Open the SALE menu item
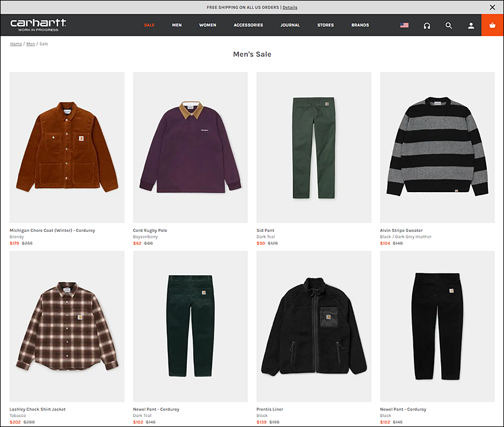Image resolution: width=504 pixels, height=427 pixels. coord(149,25)
